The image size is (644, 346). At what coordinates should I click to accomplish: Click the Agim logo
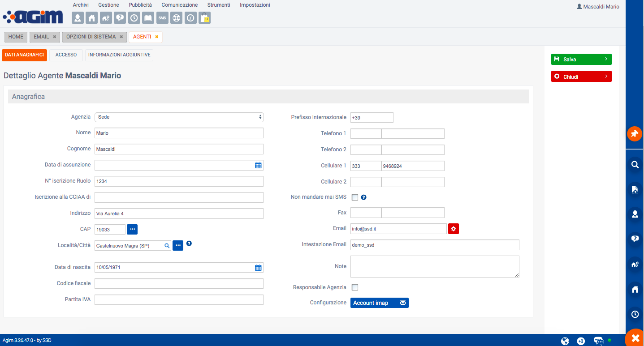[x=33, y=16]
